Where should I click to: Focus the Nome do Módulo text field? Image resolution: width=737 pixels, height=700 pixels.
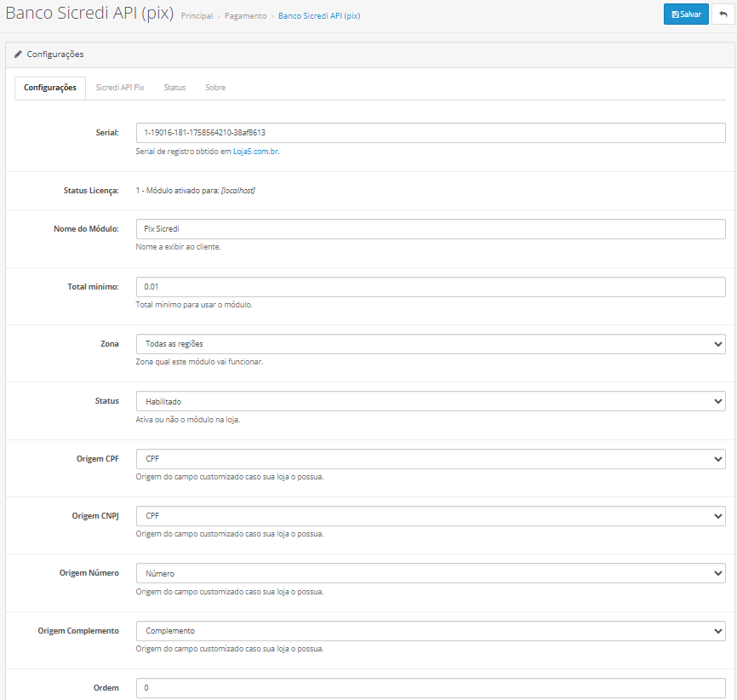[430, 229]
